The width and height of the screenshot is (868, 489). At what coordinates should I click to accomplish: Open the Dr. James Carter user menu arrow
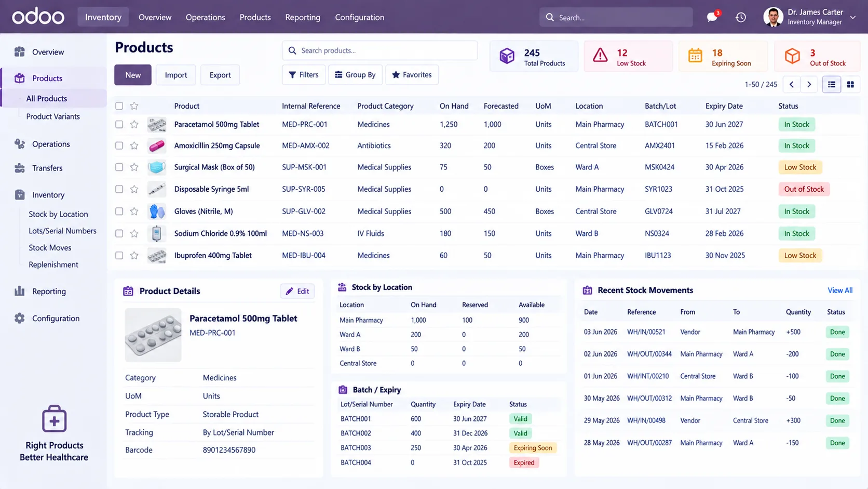(x=853, y=17)
